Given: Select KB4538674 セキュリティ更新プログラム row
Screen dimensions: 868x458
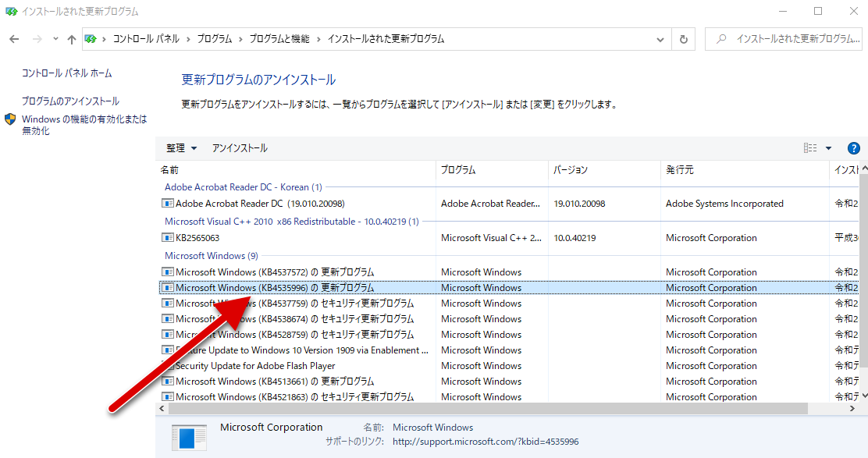Looking at the screenshot, I should click(508, 318).
